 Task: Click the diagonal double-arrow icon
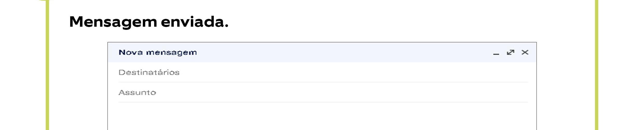(510, 53)
